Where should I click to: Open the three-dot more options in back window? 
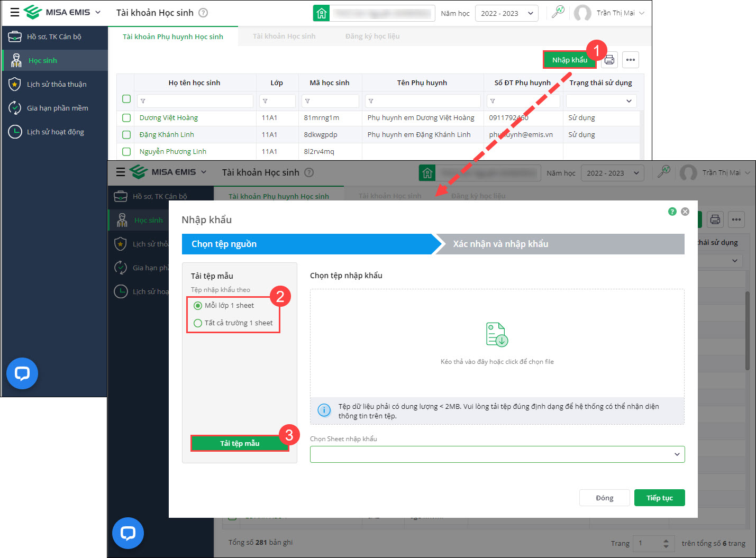pos(631,60)
